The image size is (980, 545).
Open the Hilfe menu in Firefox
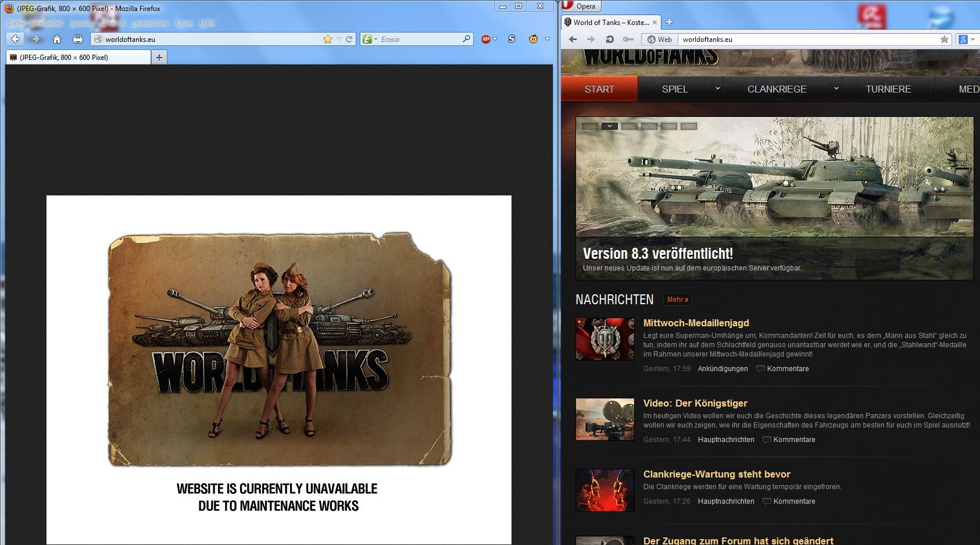click(207, 23)
